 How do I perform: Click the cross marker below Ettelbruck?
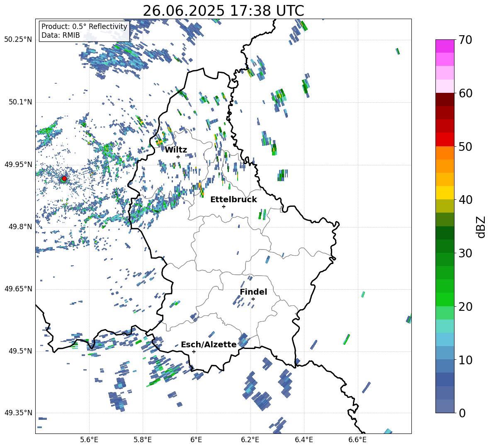[224, 206]
